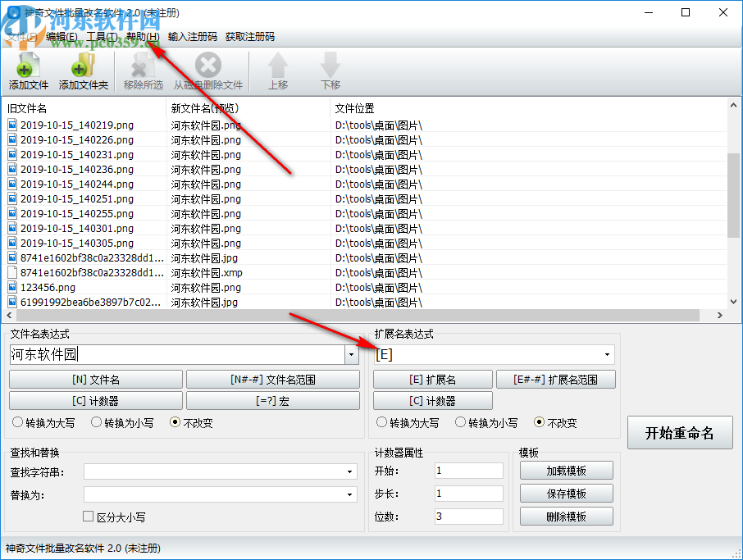Click the [E] extension button
743x560 pixels.
tap(433, 380)
